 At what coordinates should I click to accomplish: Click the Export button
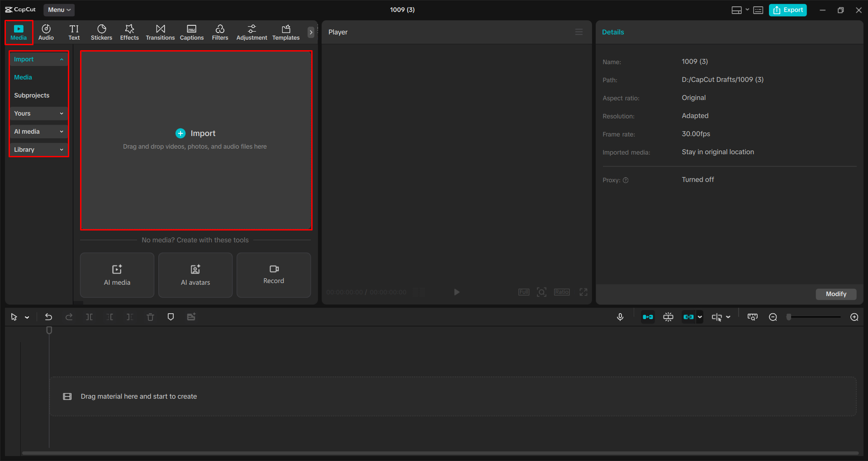787,9
